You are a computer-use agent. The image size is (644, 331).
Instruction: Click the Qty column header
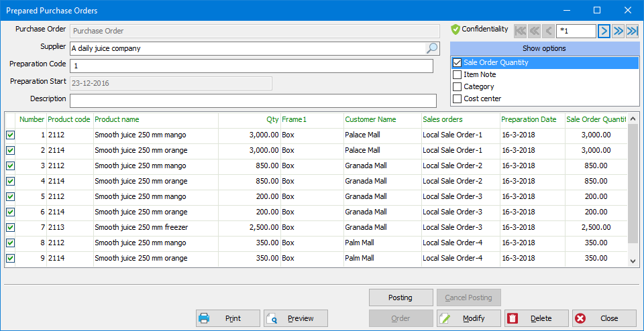(250, 119)
